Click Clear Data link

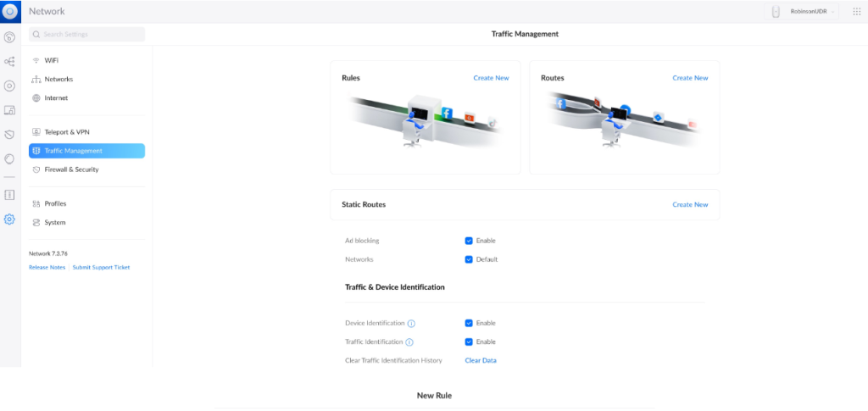click(481, 360)
